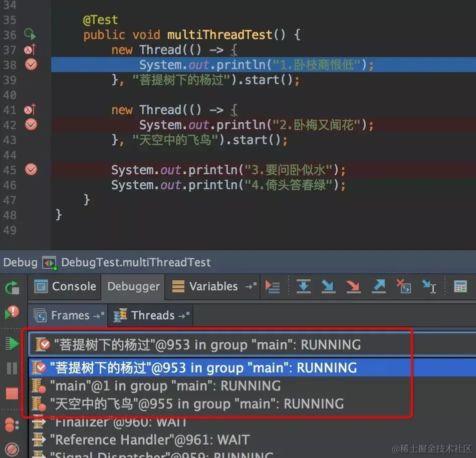
Task: Click the Step Out icon
Action: coord(379,286)
